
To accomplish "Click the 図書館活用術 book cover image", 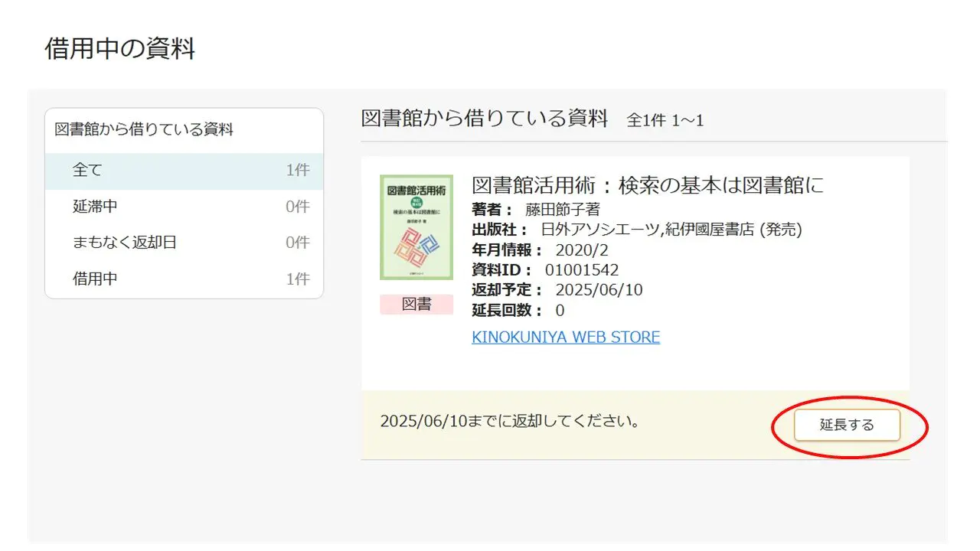I will (416, 227).
